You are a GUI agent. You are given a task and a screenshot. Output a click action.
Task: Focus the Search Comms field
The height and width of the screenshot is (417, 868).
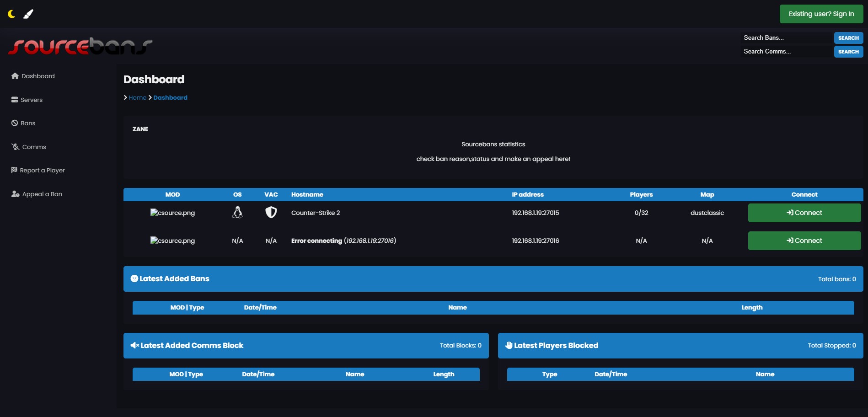click(787, 52)
